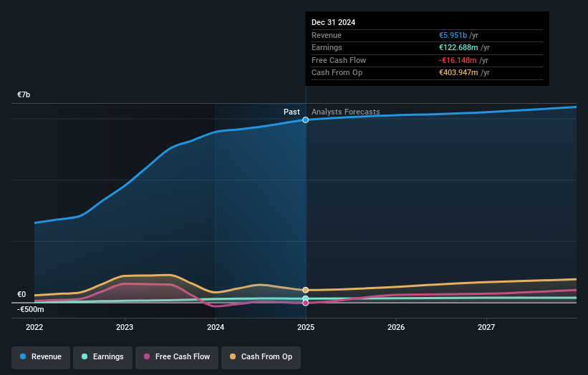Screen dimensions: 588x375
Task: Click the €5.951b revenue value
Action: pyautogui.click(x=453, y=35)
